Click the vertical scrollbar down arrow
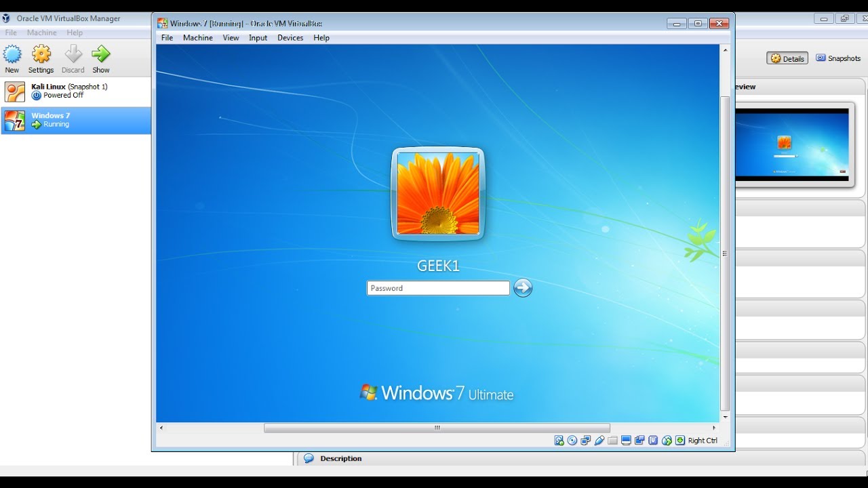The width and height of the screenshot is (868, 488). (725, 417)
